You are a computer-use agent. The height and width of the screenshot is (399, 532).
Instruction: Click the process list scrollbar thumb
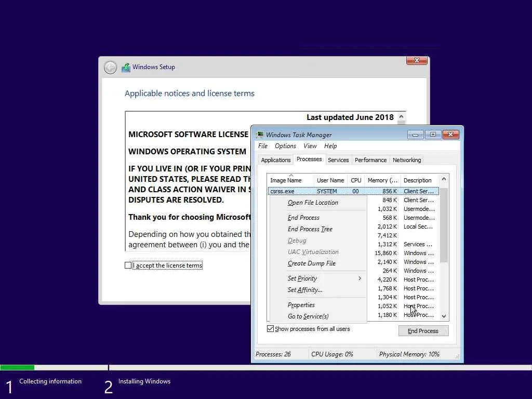444,225
